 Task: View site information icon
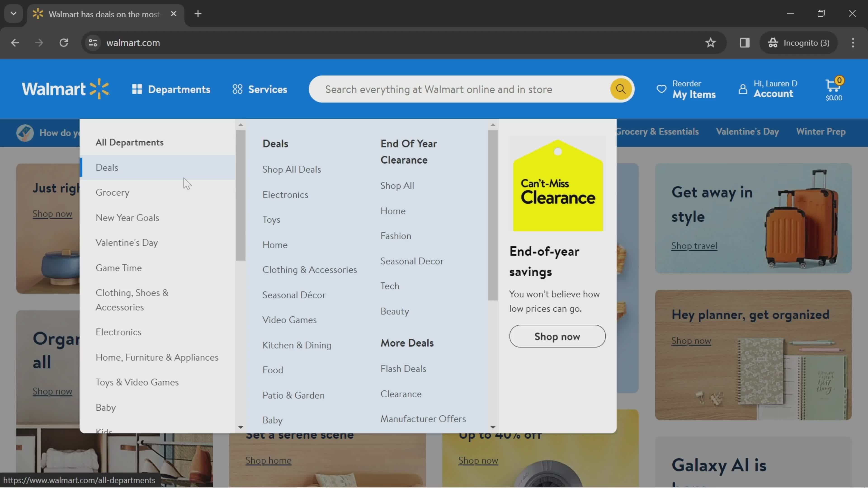pos(93,43)
